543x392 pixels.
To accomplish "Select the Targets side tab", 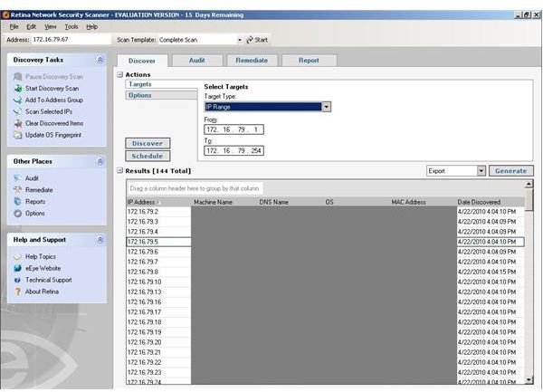I will pyautogui.click(x=161, y=84).
